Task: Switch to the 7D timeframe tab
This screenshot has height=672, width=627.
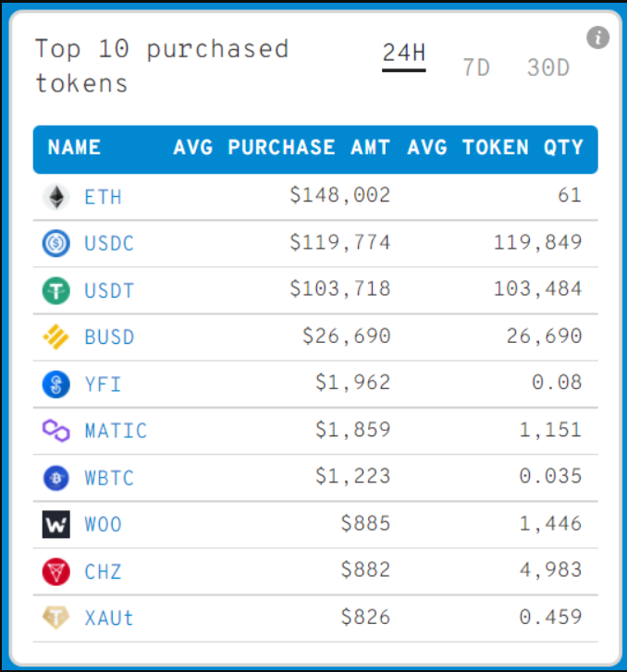Action: (x=476, y=67)
